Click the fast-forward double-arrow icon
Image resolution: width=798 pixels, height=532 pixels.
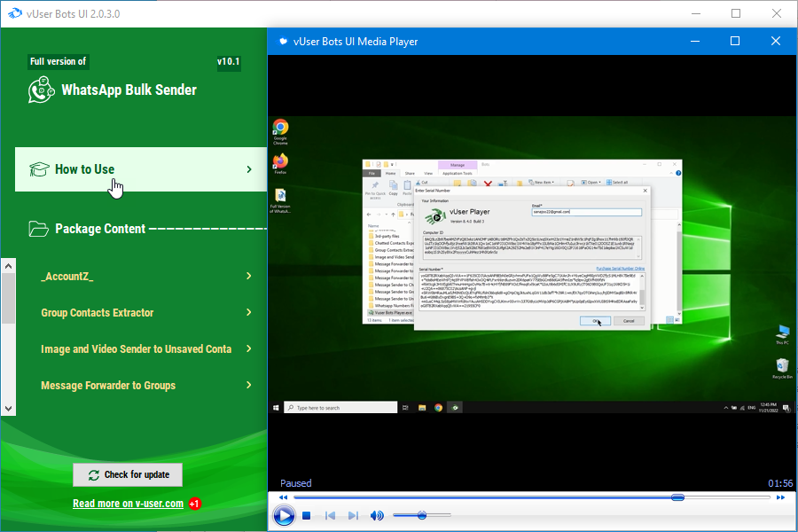(780, 497)
